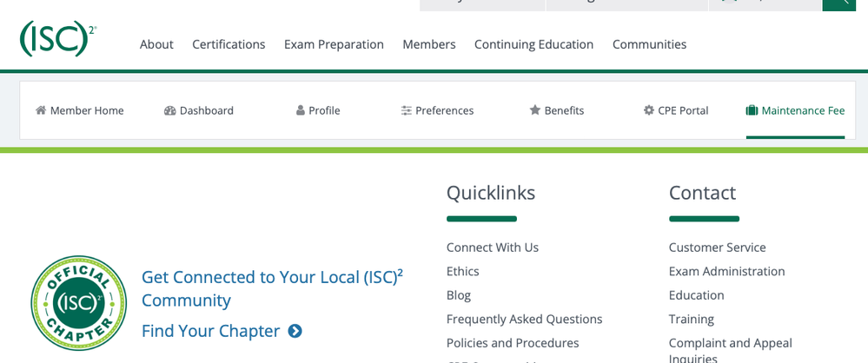Viewport: 868px width, 363px height.
Task: Open the Communities navigation item
Action: click(649, 44)
